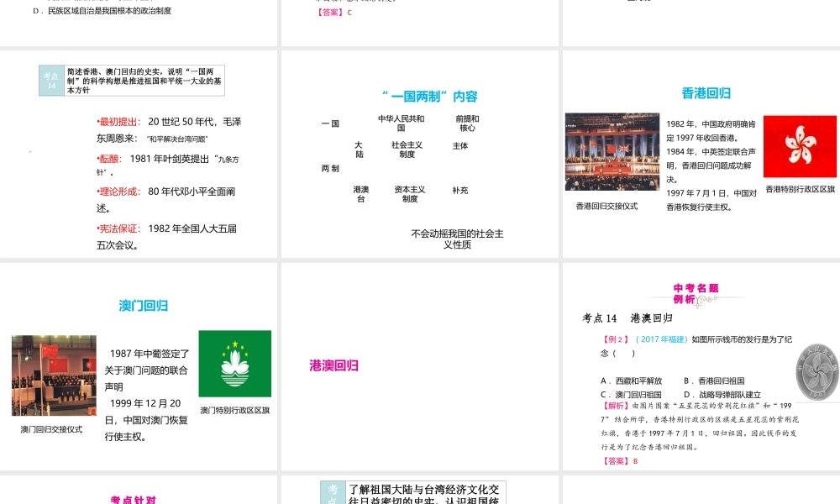Click the '不会动摇我国的社会主义性质' text

point(457,239)
